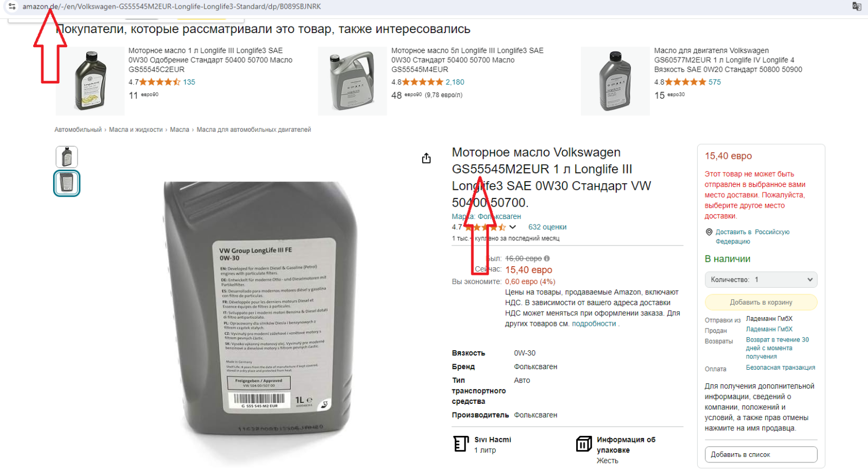Click the translate page icon
The height and width of the screenshot is (470, 868).
(x=857, y=7)
